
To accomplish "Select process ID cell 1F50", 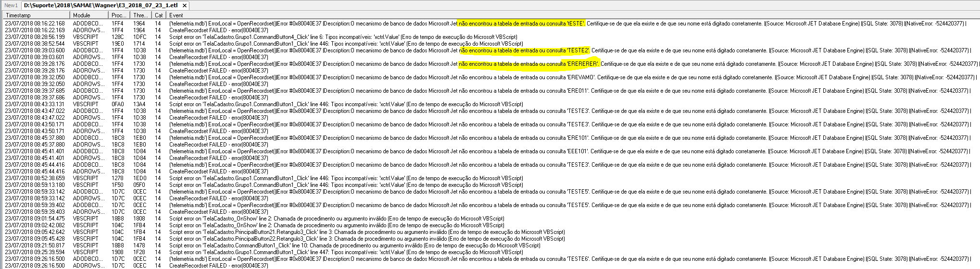I will click(118, 185).
